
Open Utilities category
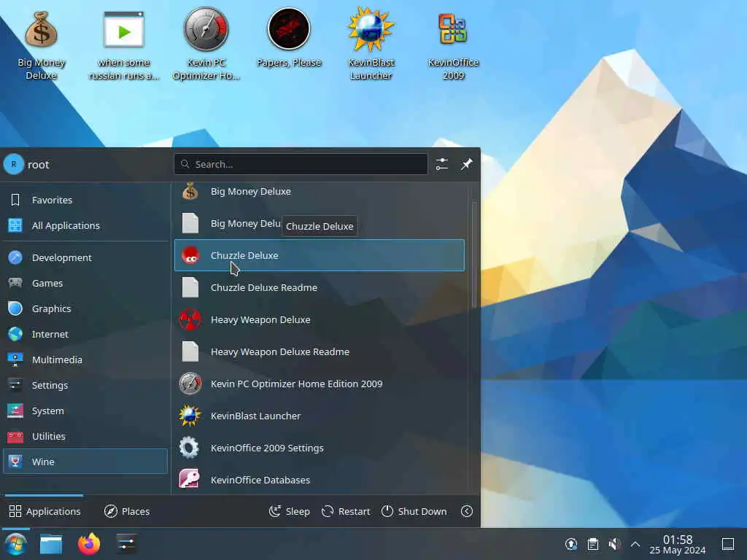pos(85,436)
